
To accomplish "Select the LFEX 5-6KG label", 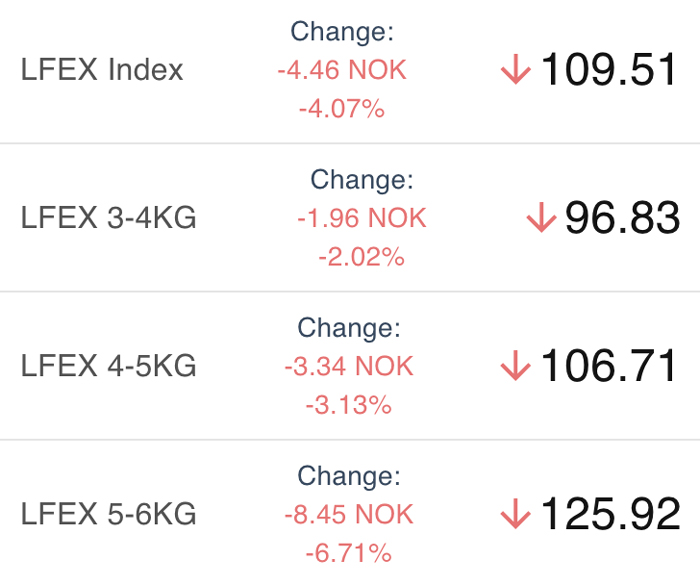I will [x=108, y=514].
